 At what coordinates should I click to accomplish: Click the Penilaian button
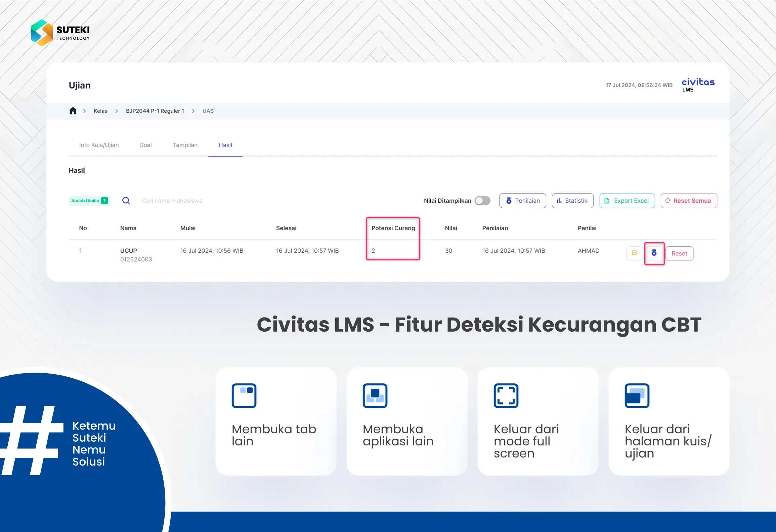(523, 201)
